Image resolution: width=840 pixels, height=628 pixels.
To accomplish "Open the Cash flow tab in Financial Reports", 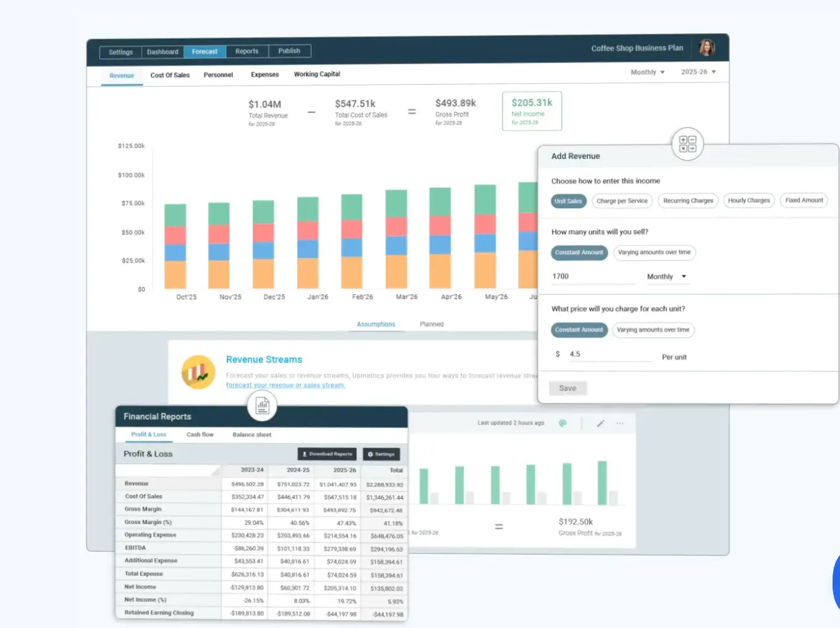I will point(199,435).
